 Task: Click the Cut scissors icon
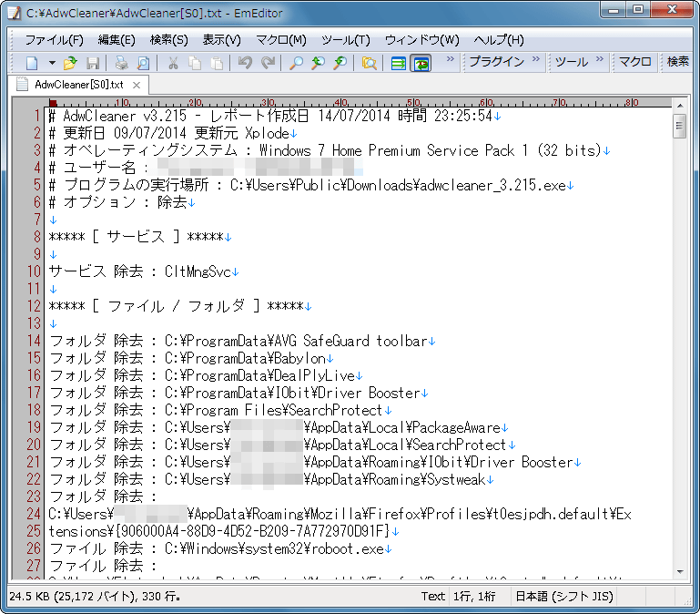click(173, 63)
